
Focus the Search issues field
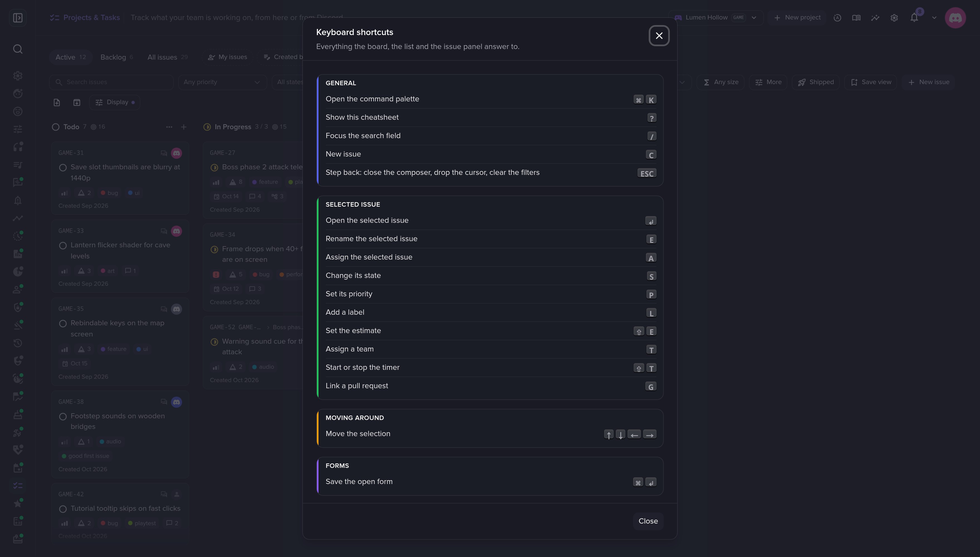[x=111, y=82]
